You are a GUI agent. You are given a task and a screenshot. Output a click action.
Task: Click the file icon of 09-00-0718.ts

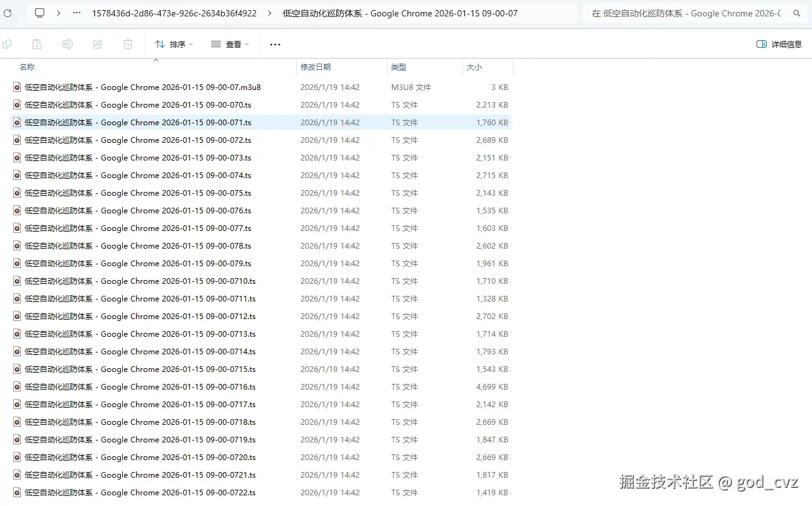click(17, 422)
